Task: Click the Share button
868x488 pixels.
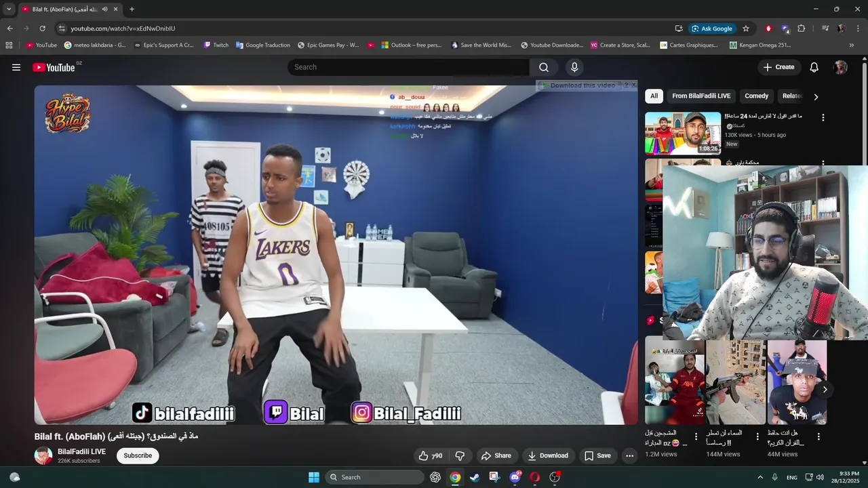Action: coord(496,455)
